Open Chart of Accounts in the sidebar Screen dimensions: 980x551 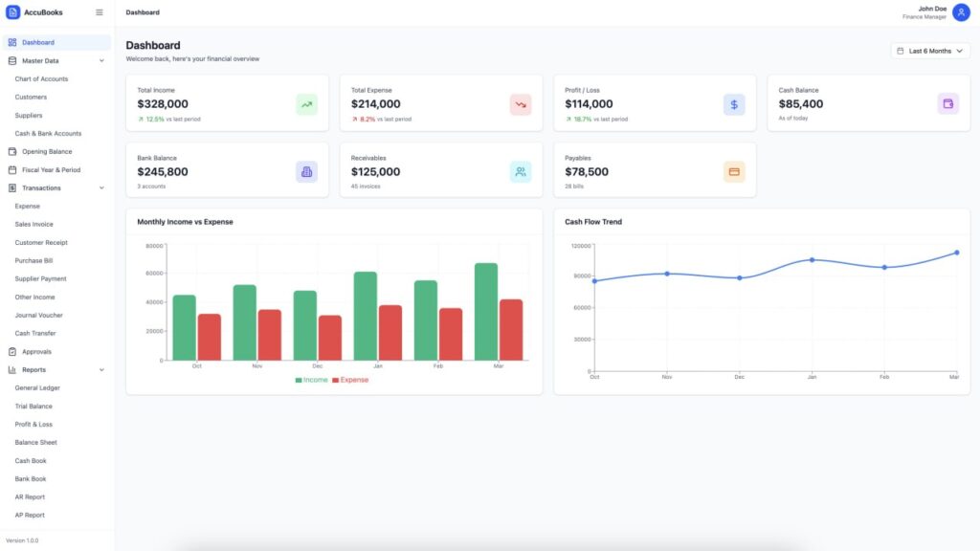tap(41, 79)
